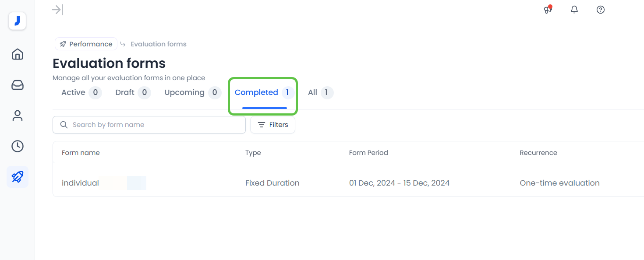Expand the sidebar using the arrow icon
The image size is (644, 260).
coord(57,9)
